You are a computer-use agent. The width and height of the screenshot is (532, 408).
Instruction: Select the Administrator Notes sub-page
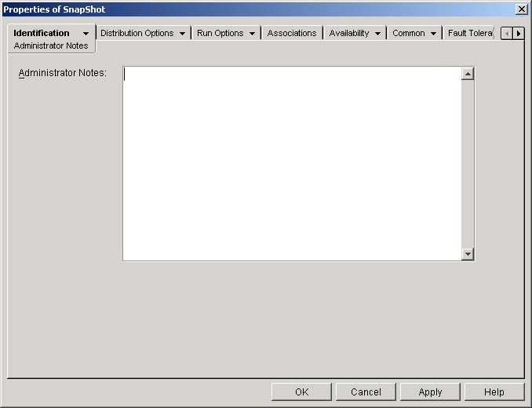click(51, 46)
